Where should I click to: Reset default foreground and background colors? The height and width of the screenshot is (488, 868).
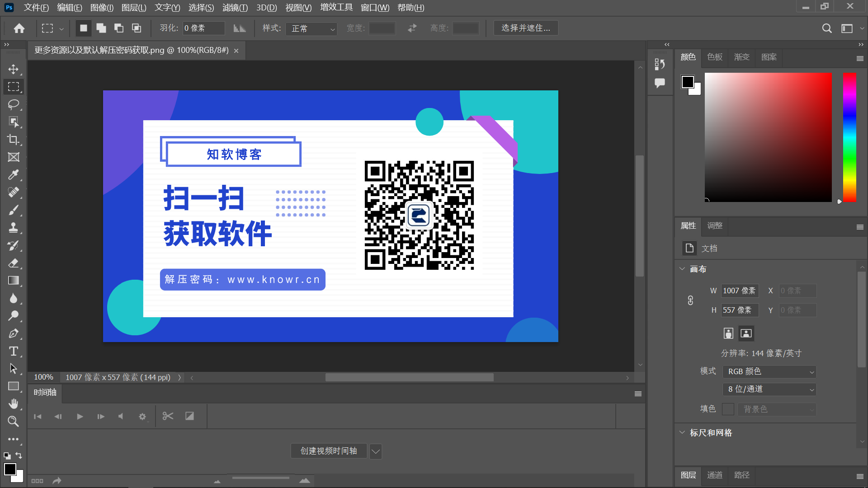click(7, 456)
